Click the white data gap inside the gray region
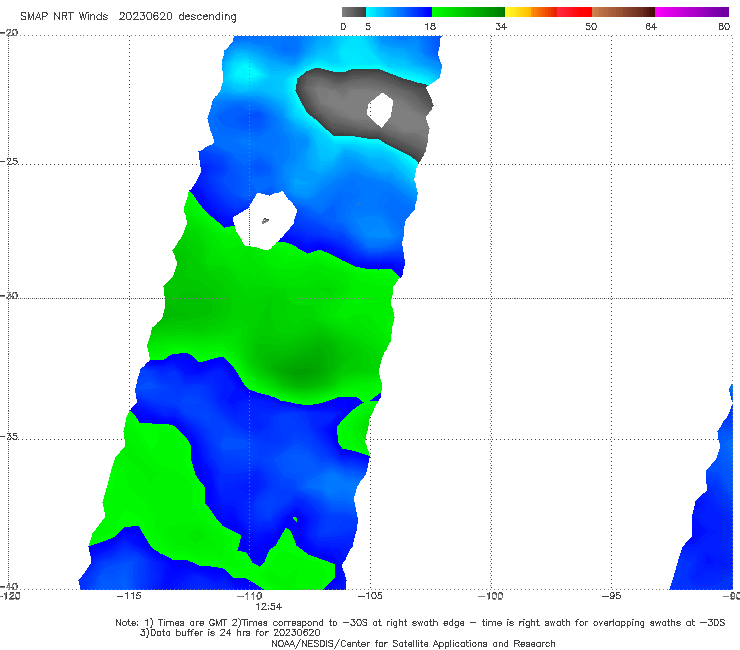This screenshot has height=650, width=740. 380,110
